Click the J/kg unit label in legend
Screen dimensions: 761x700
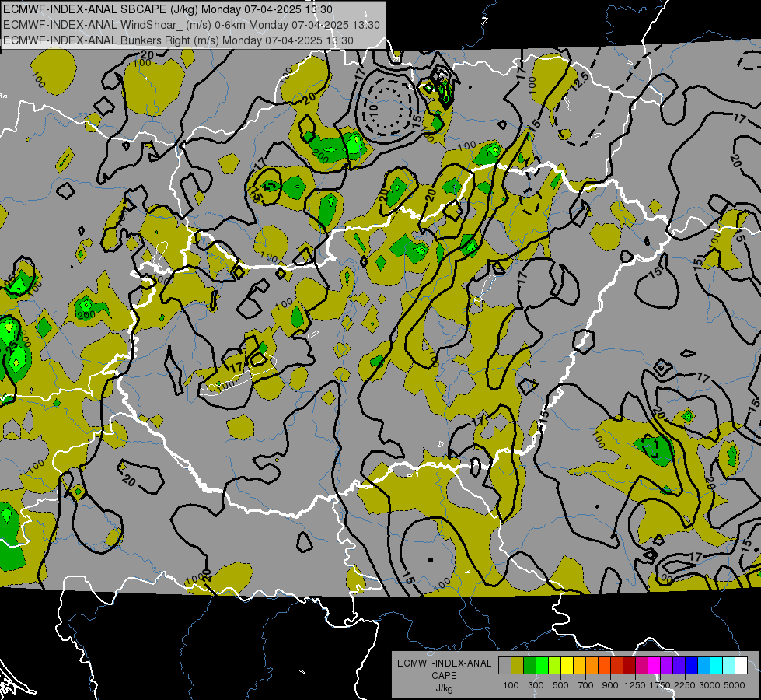(x=444, y=688)
